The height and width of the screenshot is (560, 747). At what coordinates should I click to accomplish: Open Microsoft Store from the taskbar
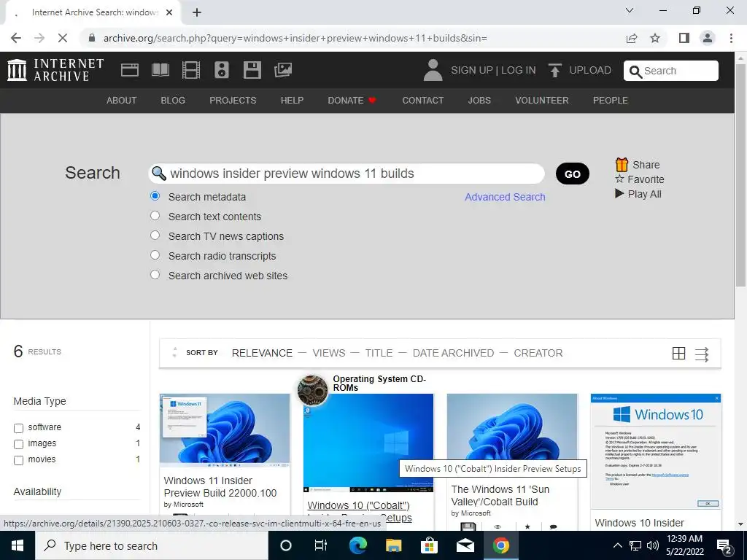(429, 545)
